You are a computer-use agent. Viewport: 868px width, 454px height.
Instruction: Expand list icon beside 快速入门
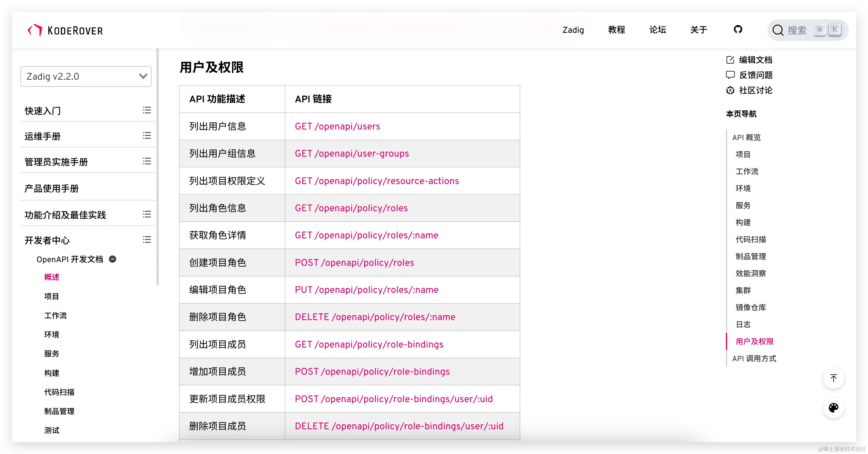coord(147,110)
